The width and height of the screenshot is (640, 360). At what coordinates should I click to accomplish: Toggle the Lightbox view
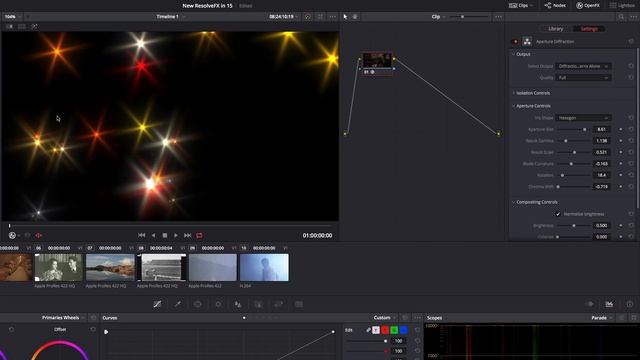point(622,6)
